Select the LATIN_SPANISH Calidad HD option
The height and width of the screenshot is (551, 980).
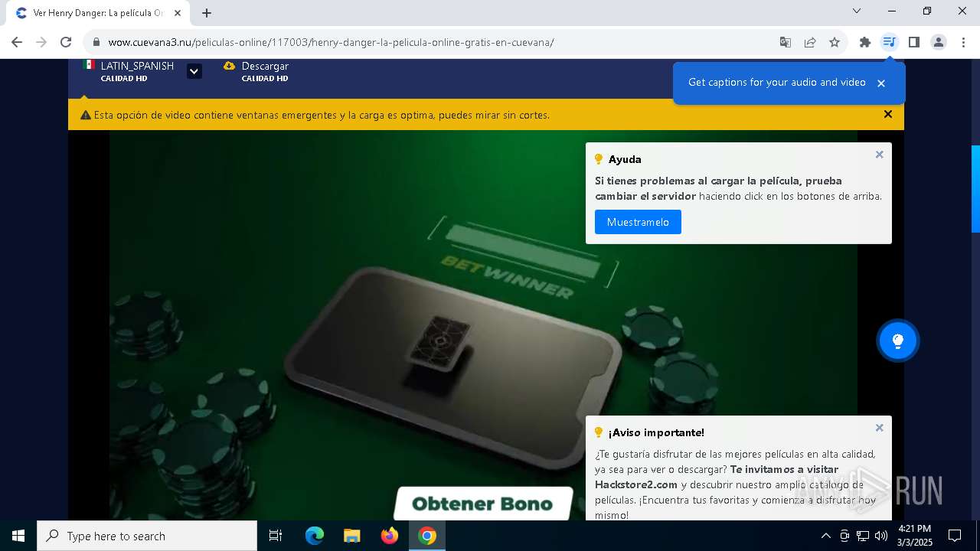point(129,71)
